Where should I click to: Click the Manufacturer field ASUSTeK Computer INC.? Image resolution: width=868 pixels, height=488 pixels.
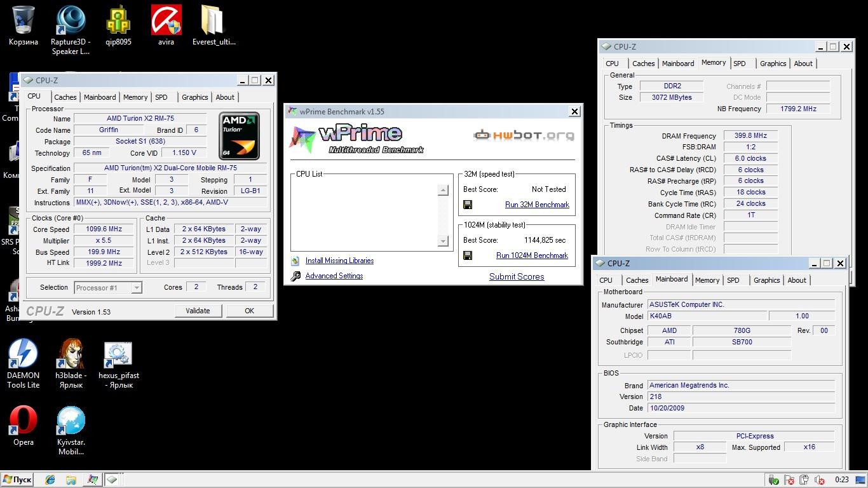[x=740, y=304]
